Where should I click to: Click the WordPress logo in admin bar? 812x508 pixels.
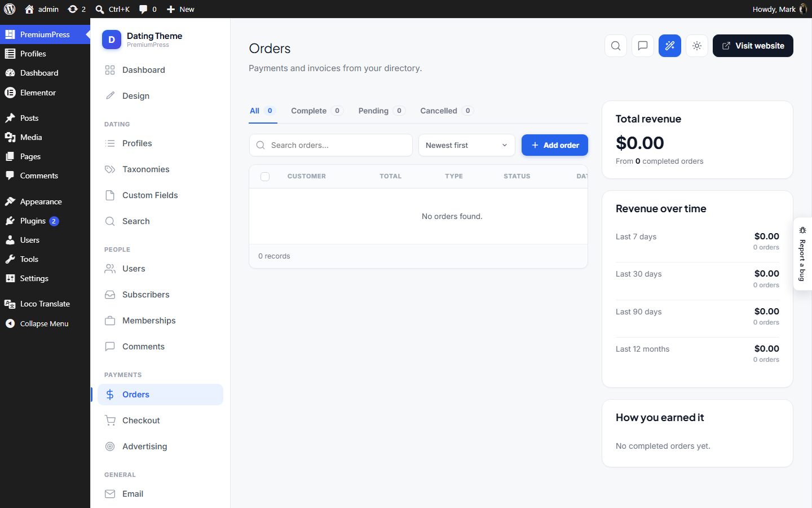pyautogui.click(x=10, y=9)
